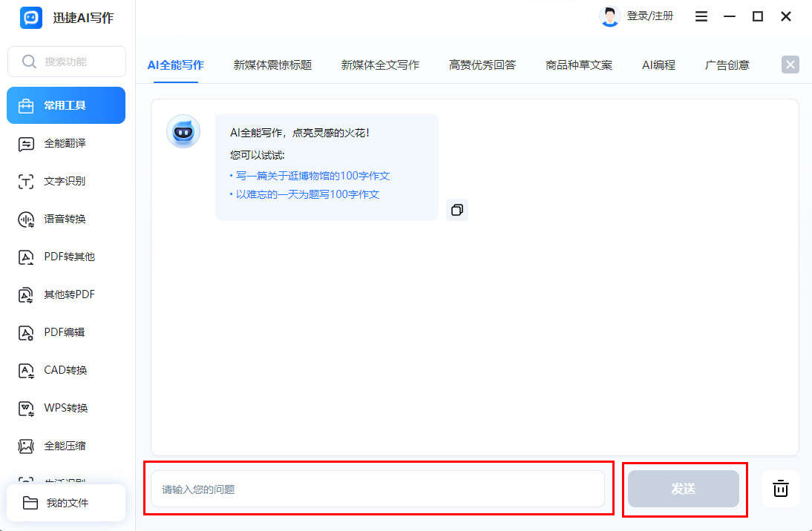Image resolution: width=812 pixels, height=531 pixels.
Task: Click the 请输入您的问题 input box
Action: pyautogui.click(x=378, y=489)
